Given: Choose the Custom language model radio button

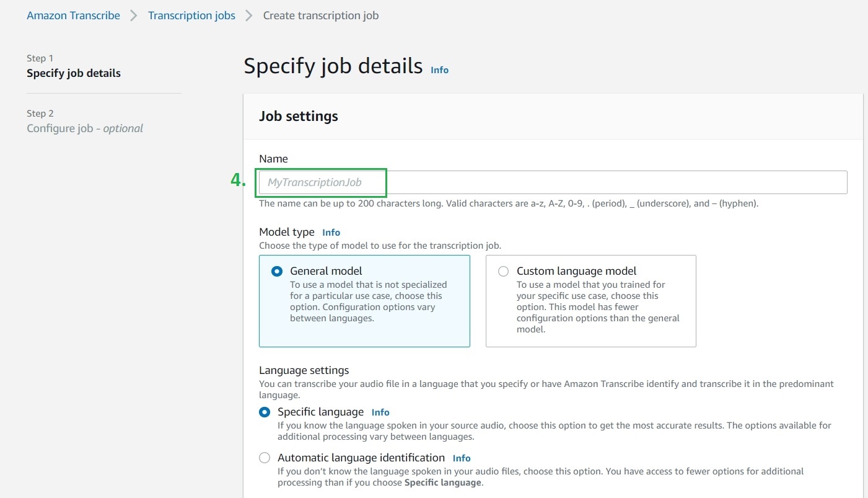Looking at the screenshot, I should [503, 271].
